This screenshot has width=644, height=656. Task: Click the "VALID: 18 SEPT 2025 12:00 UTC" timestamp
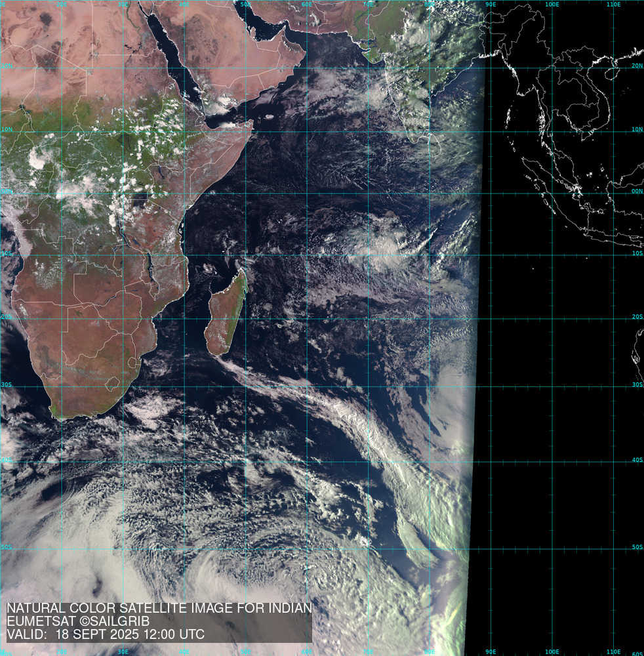(106, 634)
